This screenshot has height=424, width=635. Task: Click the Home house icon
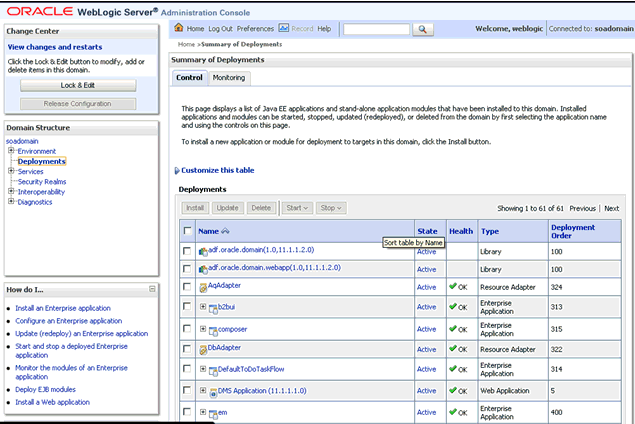pos(179,28)
